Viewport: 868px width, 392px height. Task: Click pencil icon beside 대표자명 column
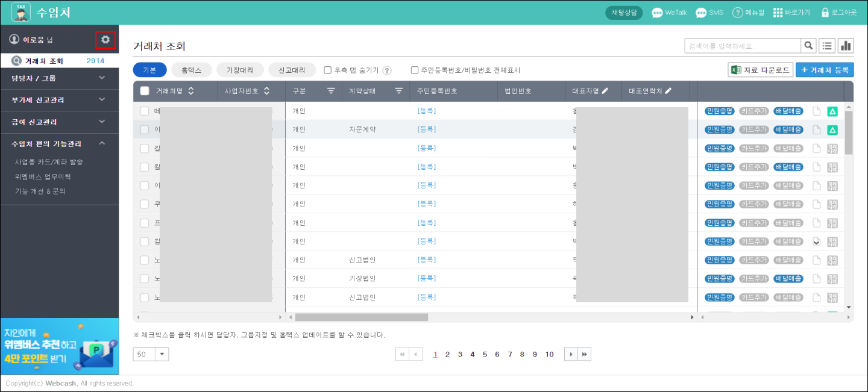[605, 91]
